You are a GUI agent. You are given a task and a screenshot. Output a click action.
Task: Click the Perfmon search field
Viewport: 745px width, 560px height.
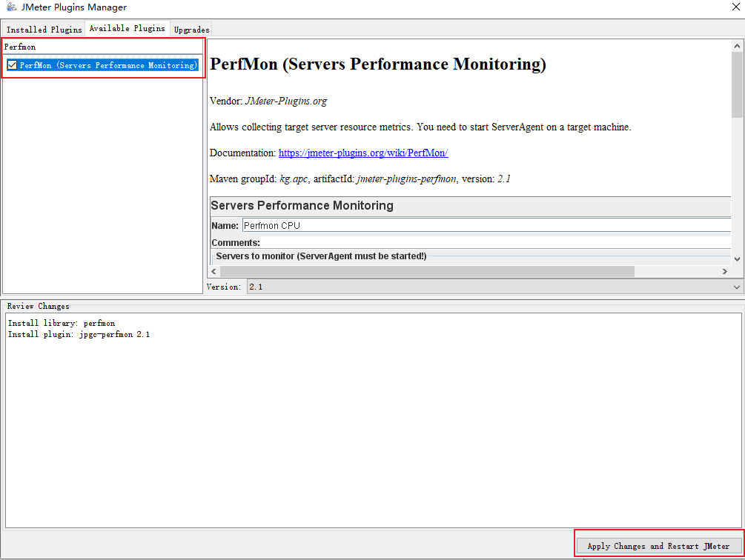click(x=102, y=47)
